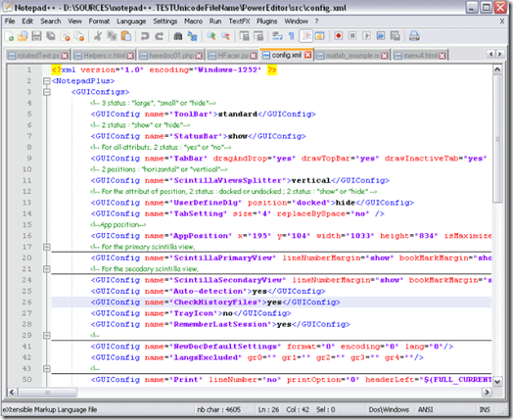
Task: Collapse the GUIConfigs fold on line 3
Action: click(46, 92)
